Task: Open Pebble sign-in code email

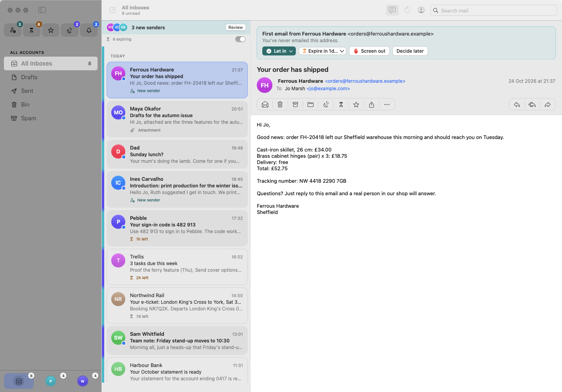Action: point(177,228)
